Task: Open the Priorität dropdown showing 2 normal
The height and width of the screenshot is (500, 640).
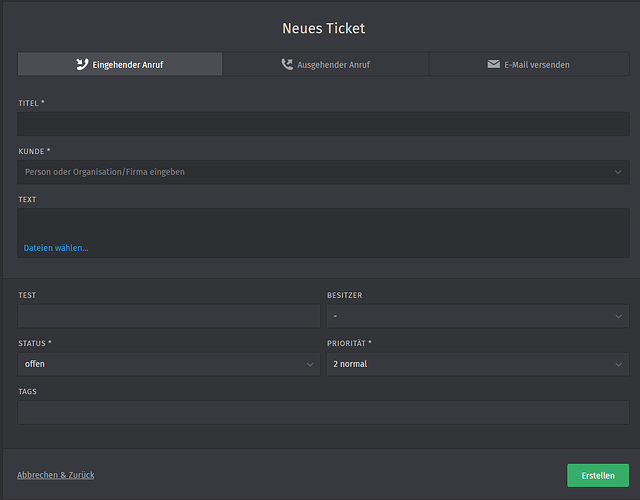Action: [470, 364]
